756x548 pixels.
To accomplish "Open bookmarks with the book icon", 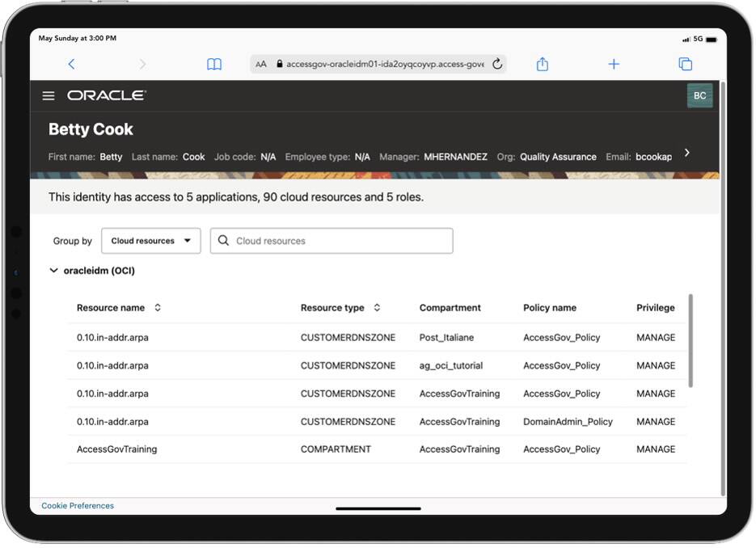I will pos(213,63).
